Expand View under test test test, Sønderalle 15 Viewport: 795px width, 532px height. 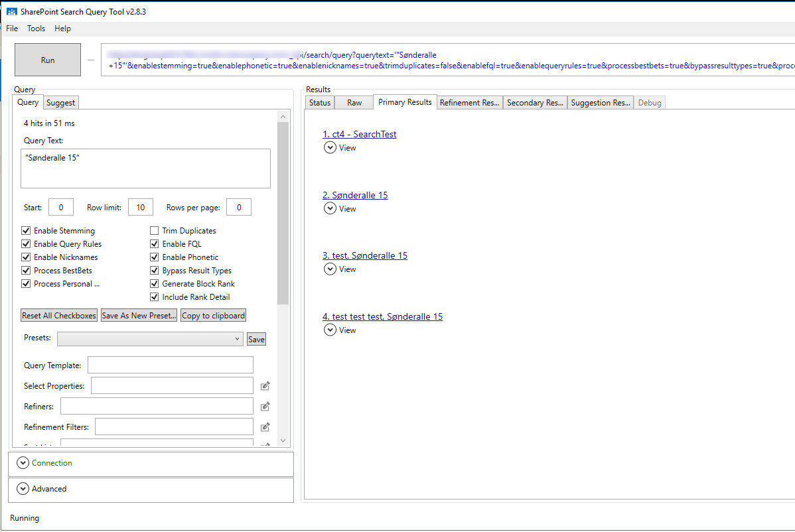pyautogui.click(x=330, y=330)
